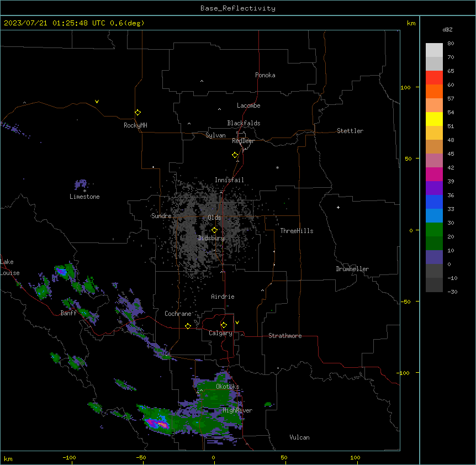Click the asterisk marker above Limestone
Viewport: 476px width, 465px height.
pyautogui.click(x=84, y=191)
